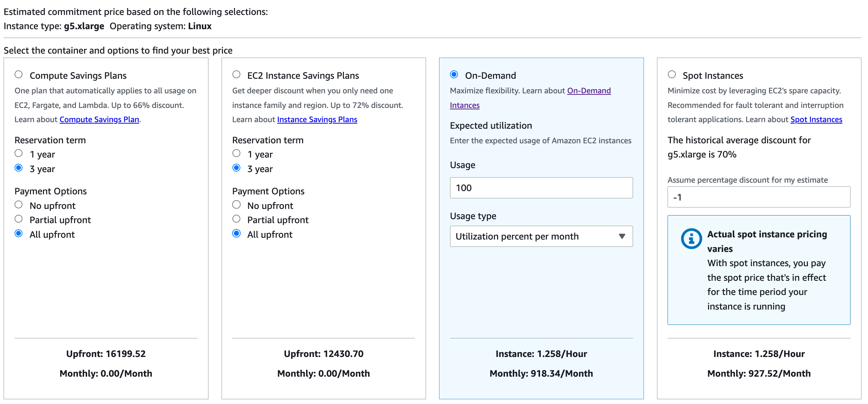Open the On-Demand Intances link
The width and height of the screenshot is (868, 404).
(x=589, y=90)
